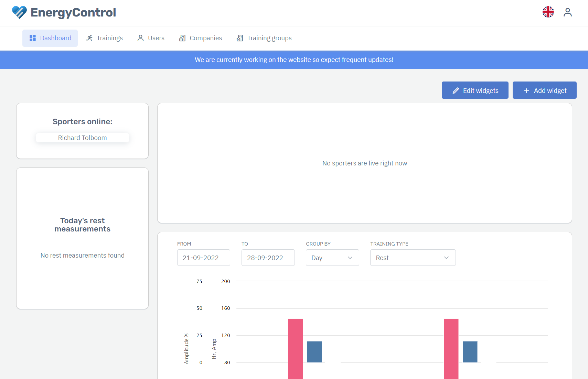
Task: Click the Companies building icon
Action: point(182,38)
